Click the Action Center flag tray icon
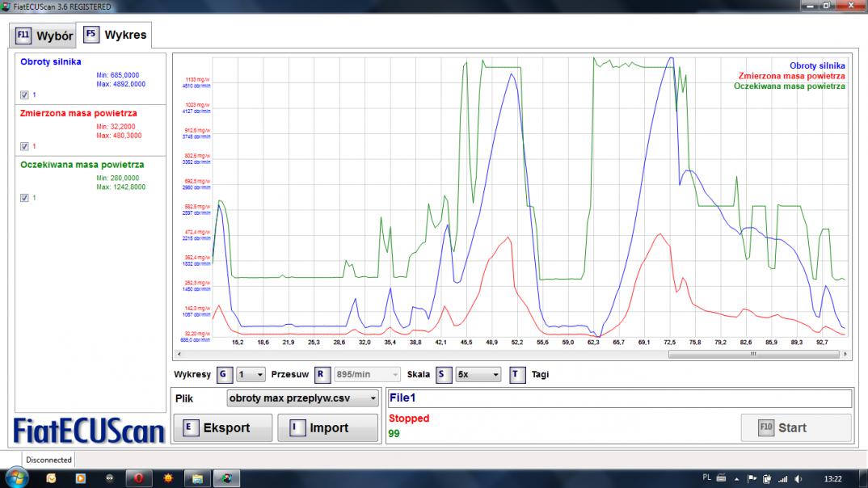The width and height of the screenshot is (868, 488). pos(752,479)
